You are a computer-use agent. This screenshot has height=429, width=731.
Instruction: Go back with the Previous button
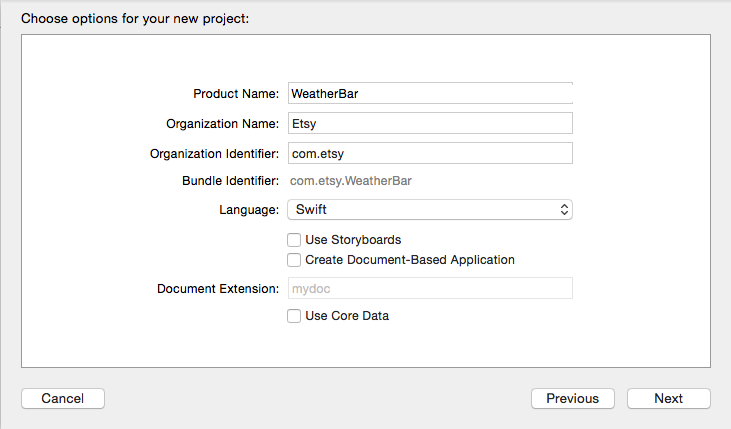(x=572, y=398)
